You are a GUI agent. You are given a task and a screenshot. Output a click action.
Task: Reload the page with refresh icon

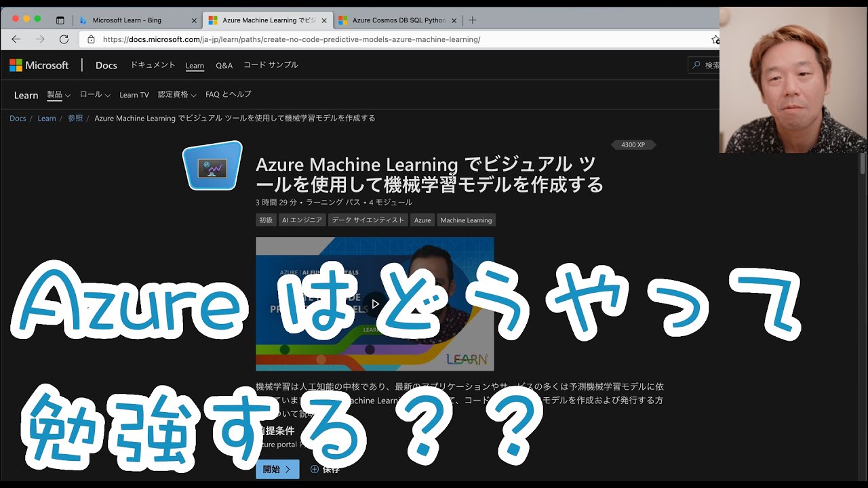click(64, 39)
